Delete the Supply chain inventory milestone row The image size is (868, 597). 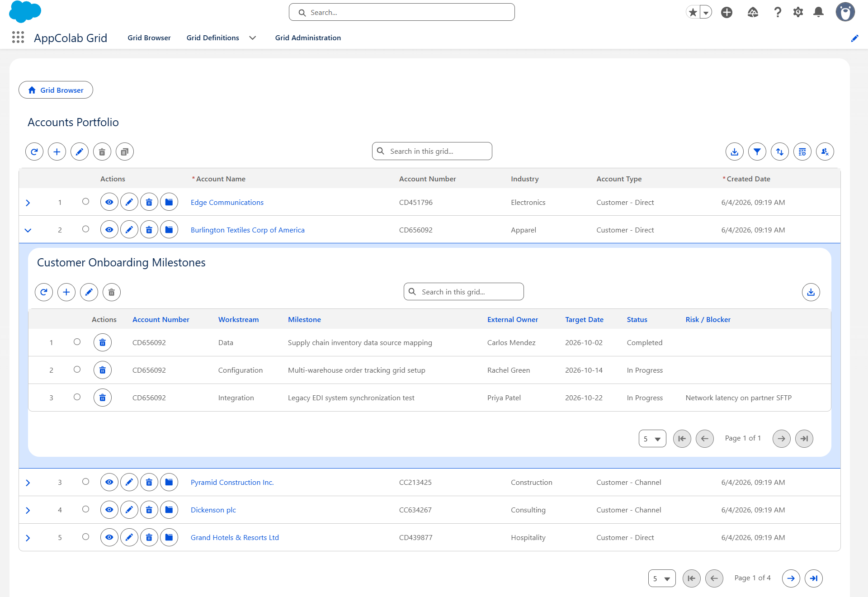point(103,342)
